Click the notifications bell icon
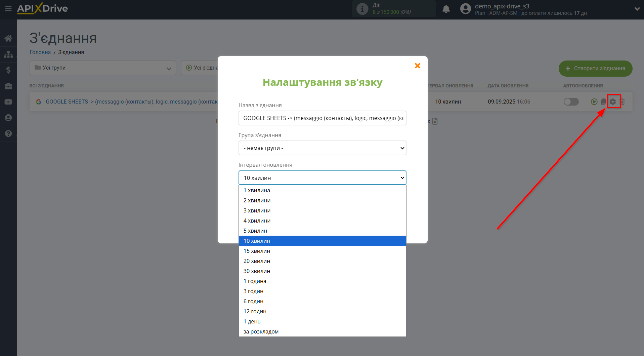This screenshot has width=644, height=356. pos(446,9)
